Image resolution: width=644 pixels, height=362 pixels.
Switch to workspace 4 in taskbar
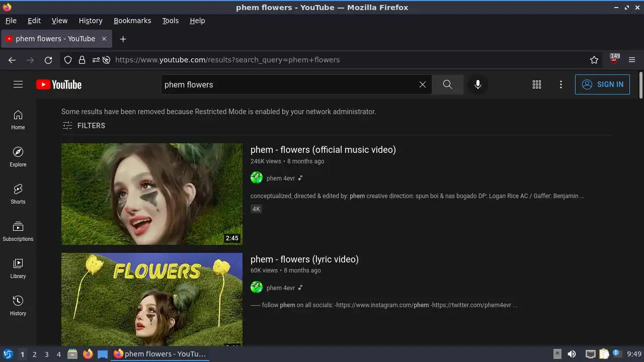[58, 354]
